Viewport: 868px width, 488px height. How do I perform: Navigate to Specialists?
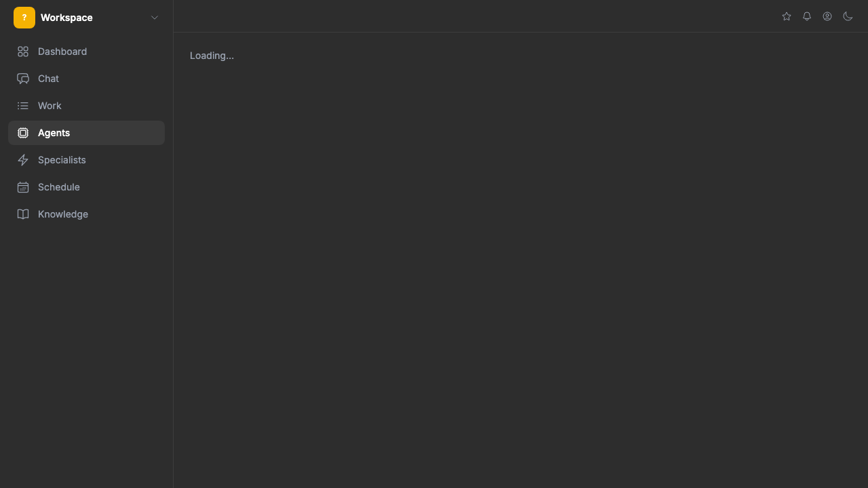click(x=86, y=160)
